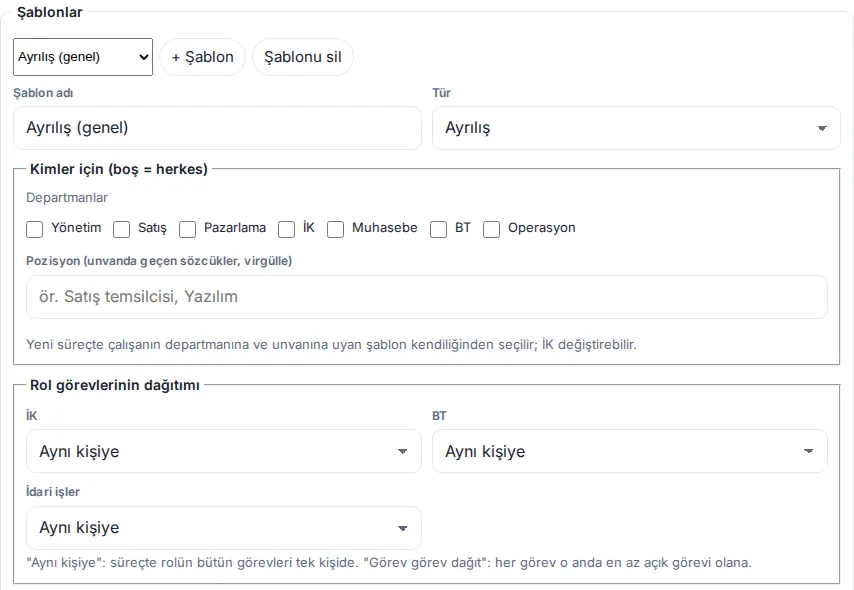This screenshot has width=854, height=590.
Task: Check the Pazarlama department checkbox
Action: coord(187,229)
